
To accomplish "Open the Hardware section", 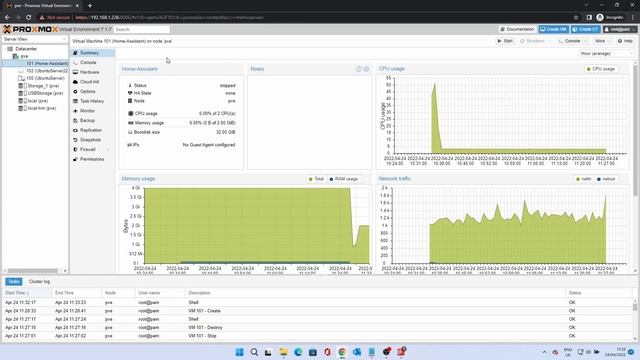I will (89, 72).
